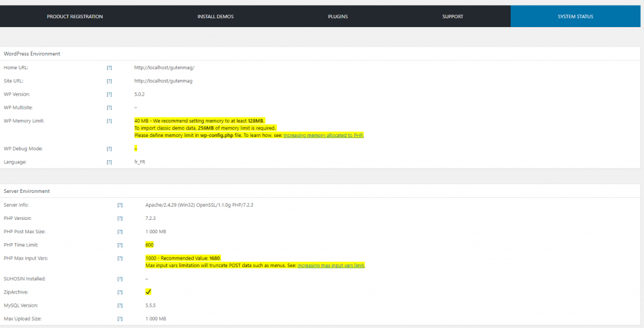Click the help icon beside MySQL Version
The height and width of the screenshot is (328, 644).
[x=120, y=305]
